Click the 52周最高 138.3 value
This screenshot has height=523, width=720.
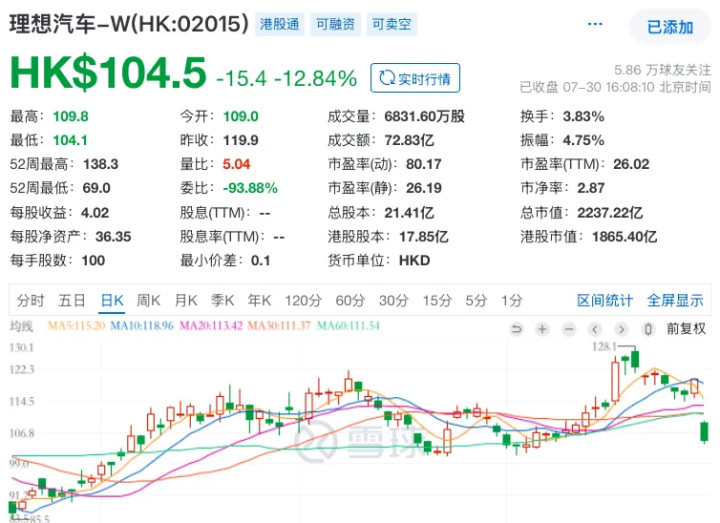101,164
